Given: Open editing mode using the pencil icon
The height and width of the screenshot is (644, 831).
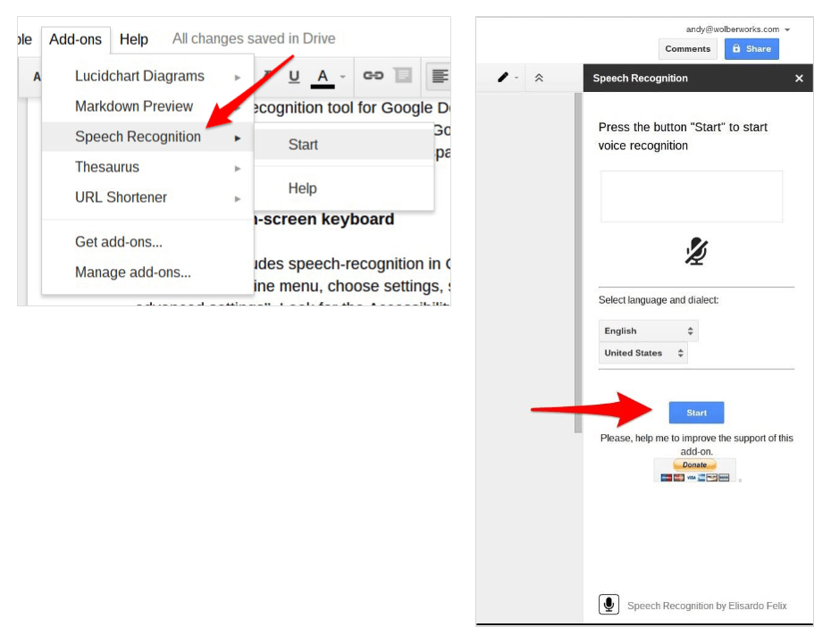Looking at the screenshot, I should 503,77.
